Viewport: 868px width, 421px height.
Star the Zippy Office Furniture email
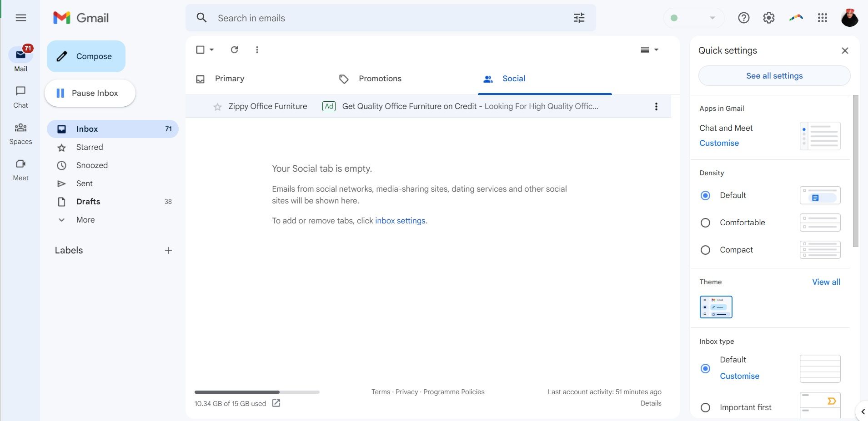coord(217,106)
